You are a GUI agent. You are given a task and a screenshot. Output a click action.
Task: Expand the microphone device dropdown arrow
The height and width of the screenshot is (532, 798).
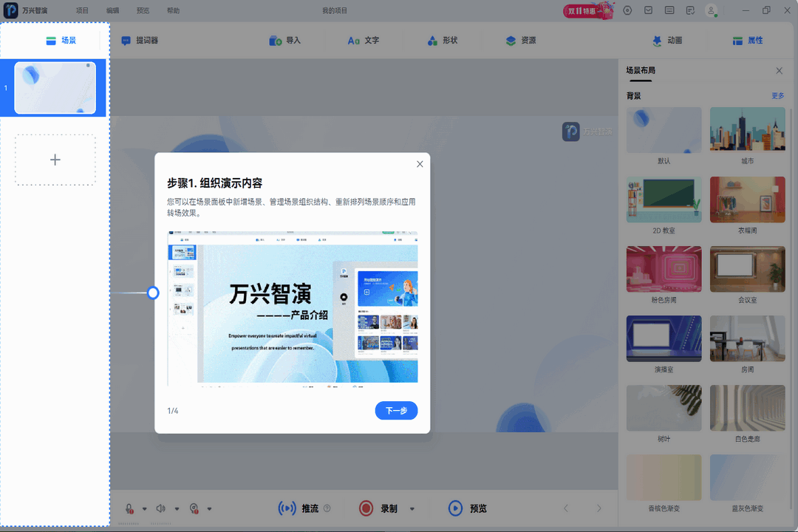pos(145,508)
